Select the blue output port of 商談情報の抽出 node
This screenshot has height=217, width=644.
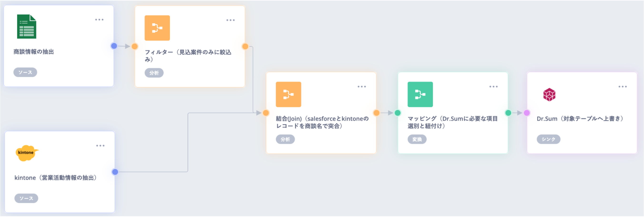point(114,46)
